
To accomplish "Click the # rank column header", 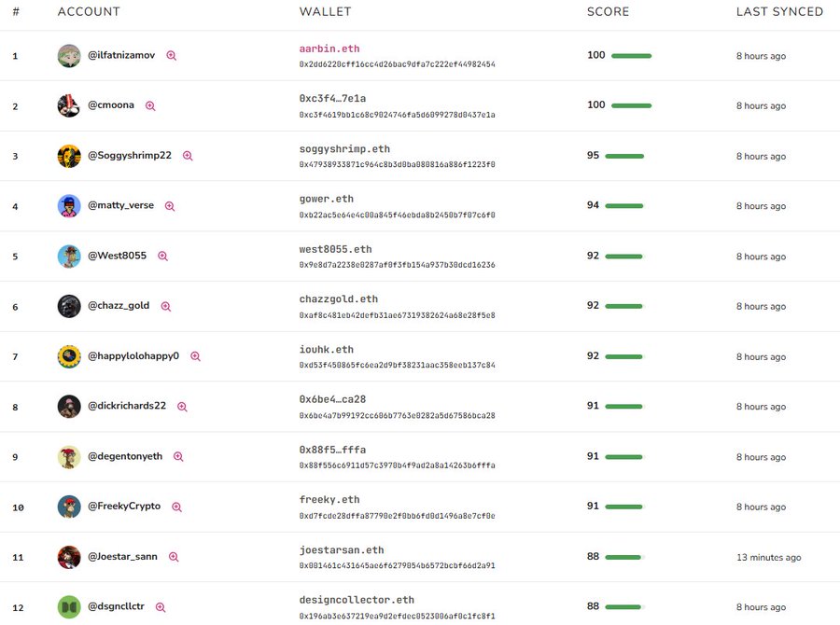I will tap(16, 11).
